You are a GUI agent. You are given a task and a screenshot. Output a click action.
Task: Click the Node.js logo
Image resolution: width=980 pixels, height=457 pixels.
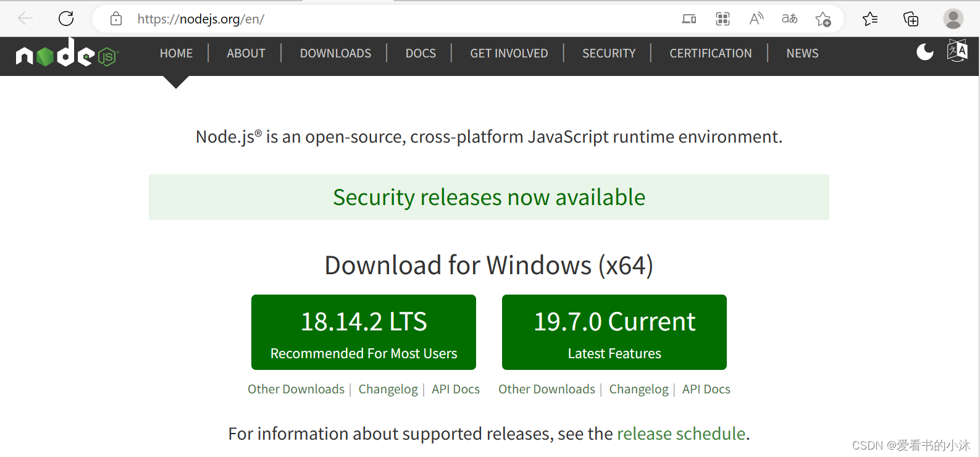click(x=67, y=53)
